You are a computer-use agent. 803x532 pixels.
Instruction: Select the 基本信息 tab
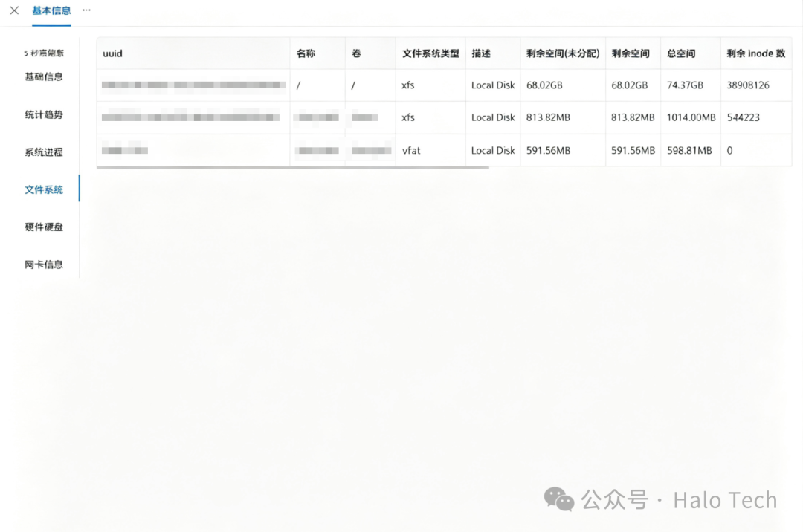(51, 10)
